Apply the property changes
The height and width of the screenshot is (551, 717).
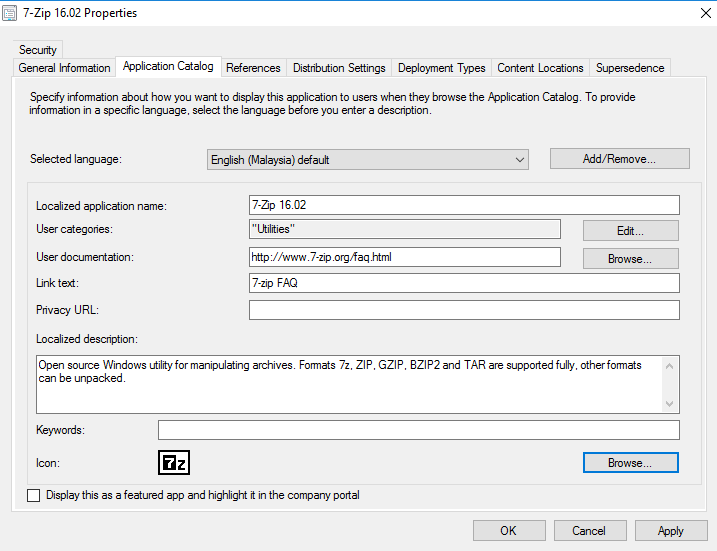671,530
